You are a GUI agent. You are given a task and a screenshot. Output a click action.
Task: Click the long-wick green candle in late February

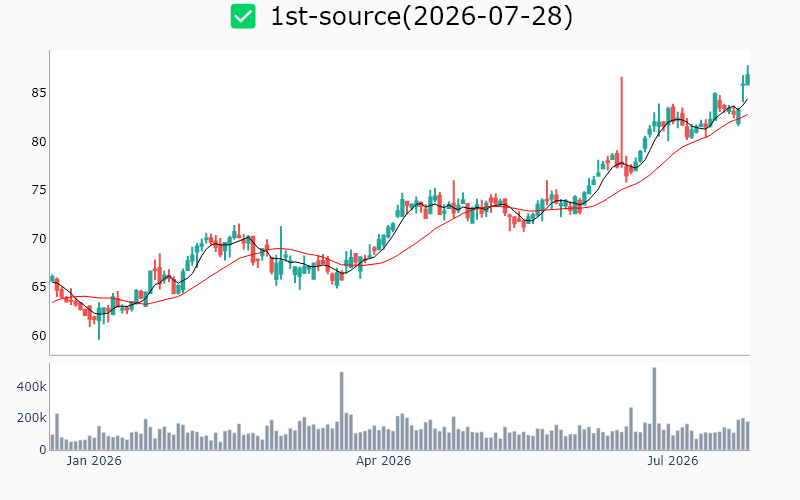click(281, 253)
